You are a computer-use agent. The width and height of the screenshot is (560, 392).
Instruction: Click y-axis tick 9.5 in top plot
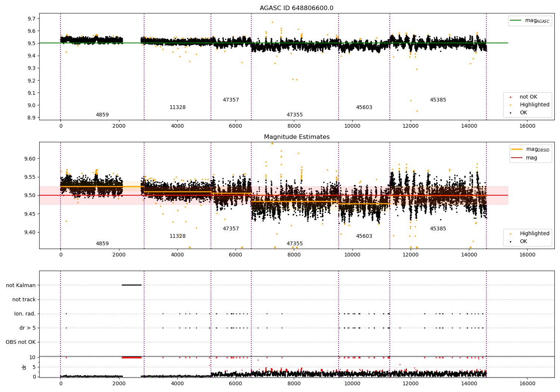[x=32, y=43]
